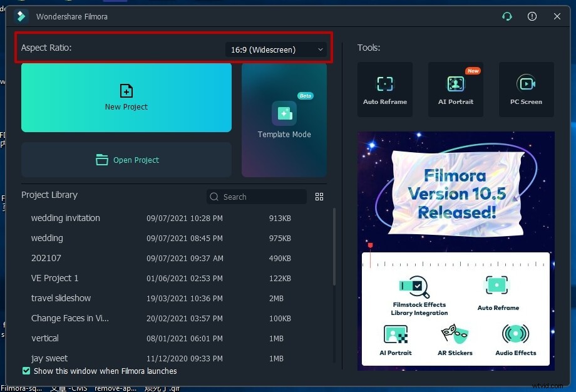Click the project library scrollbar
576x392 pixels.
[334, 250]
